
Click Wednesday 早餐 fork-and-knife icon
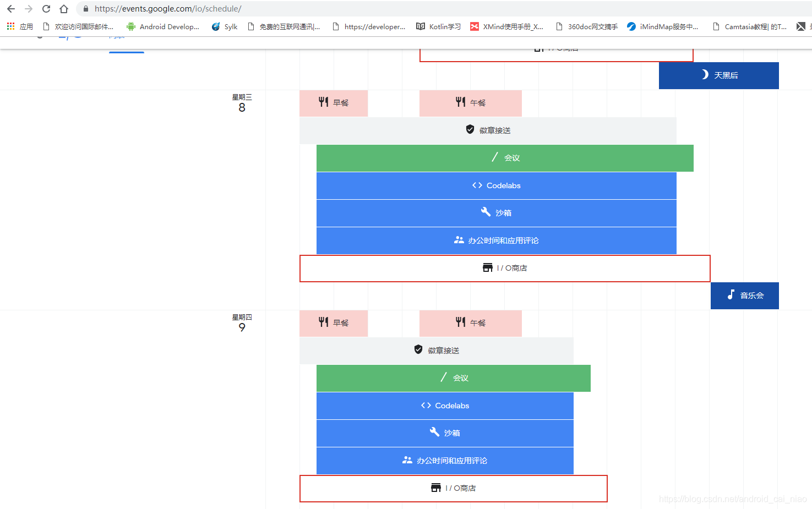(324, 102)
